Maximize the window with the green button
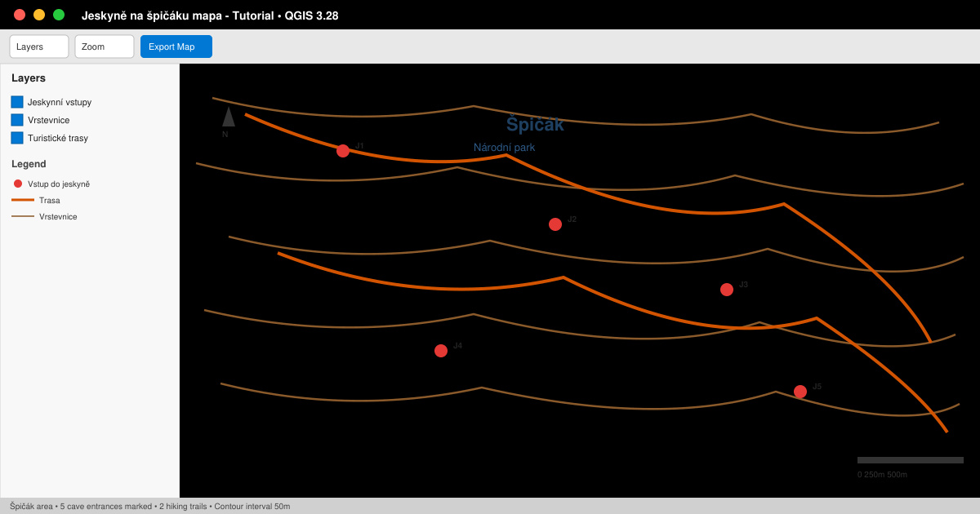This screenshot has height=514, width=980. tap(59, 15)
